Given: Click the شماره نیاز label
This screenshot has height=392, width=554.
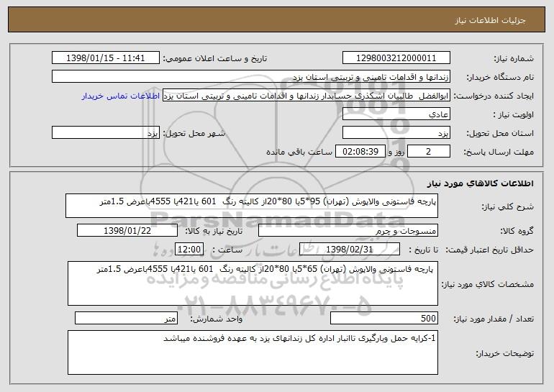Looking at the screenshot, I should 514,59.
